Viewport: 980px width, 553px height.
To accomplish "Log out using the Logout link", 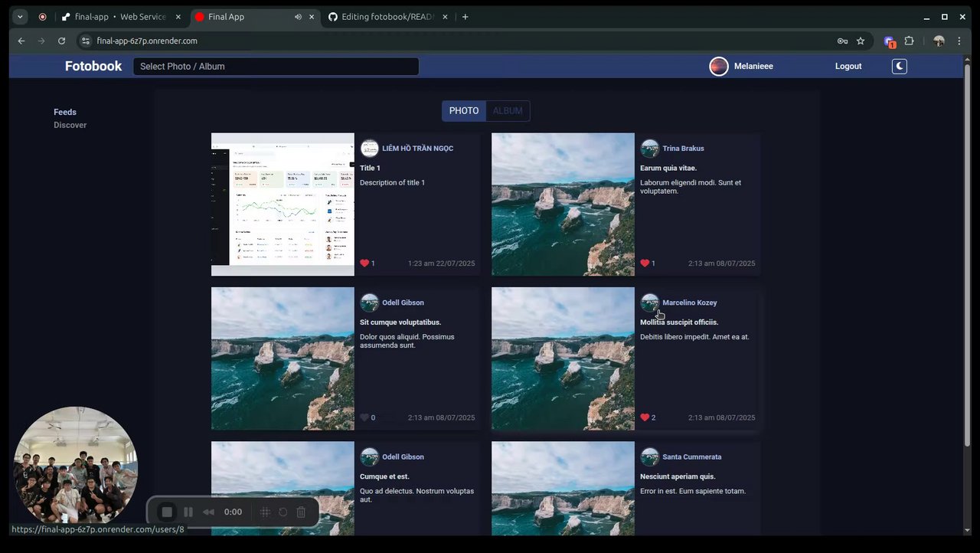I will 848,67.
